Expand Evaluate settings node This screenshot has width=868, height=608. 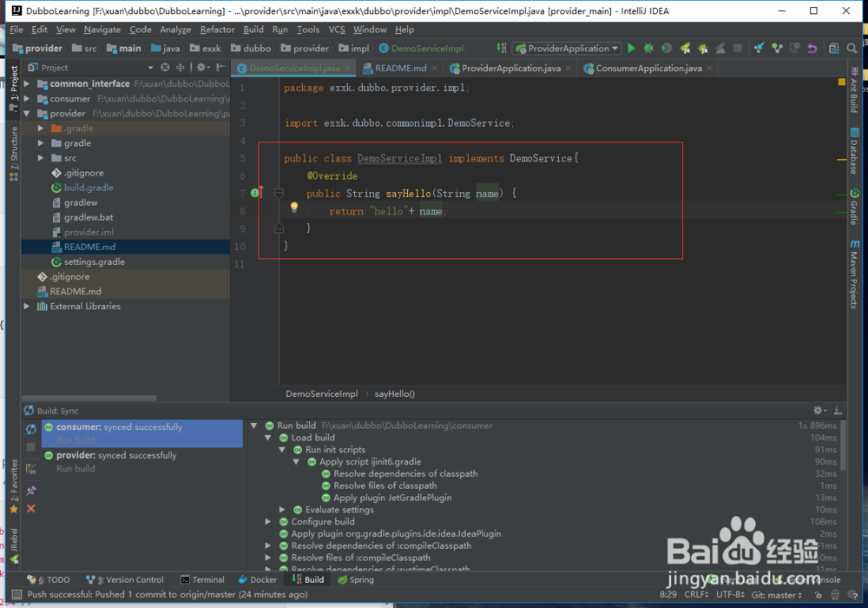pyautogui.click(x=282, y=510)
